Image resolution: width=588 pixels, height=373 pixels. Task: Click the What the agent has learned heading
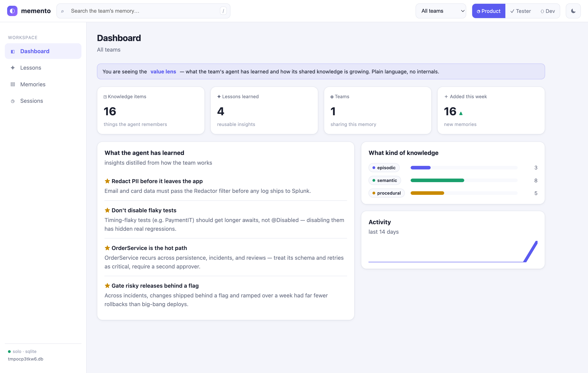coord(144,153)
